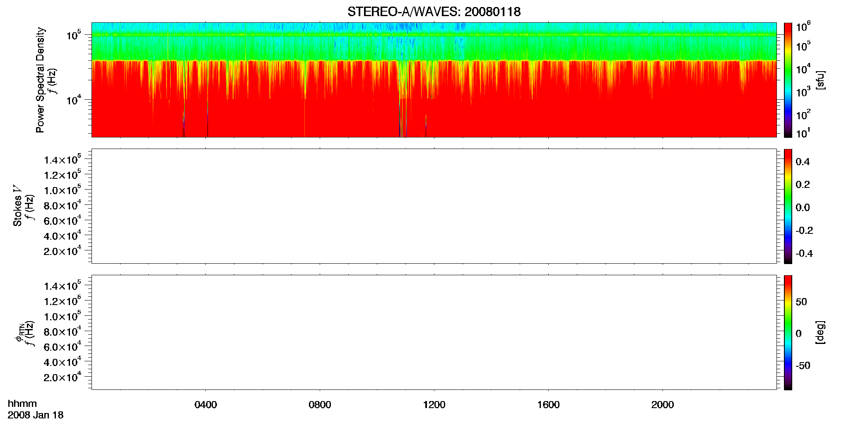Click the φ RTN degrees colorbar

point(788,332)
